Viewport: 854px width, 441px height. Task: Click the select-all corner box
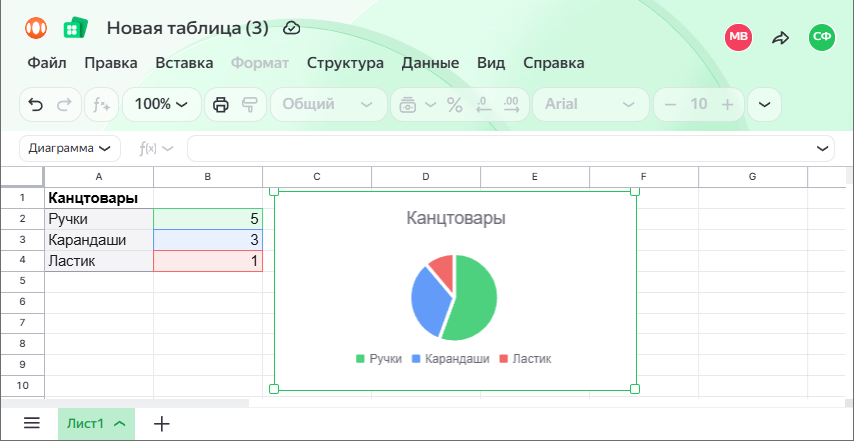tap(22, 176)
